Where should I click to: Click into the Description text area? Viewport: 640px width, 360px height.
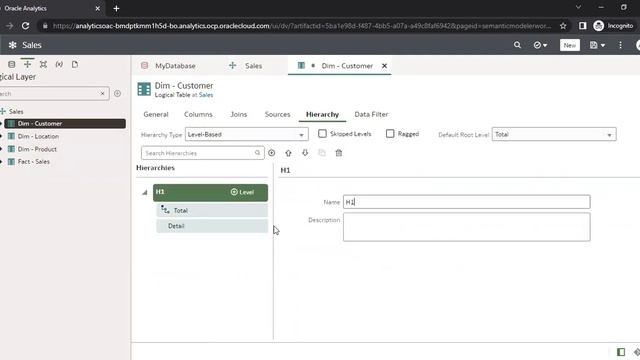tap(467, 227)
